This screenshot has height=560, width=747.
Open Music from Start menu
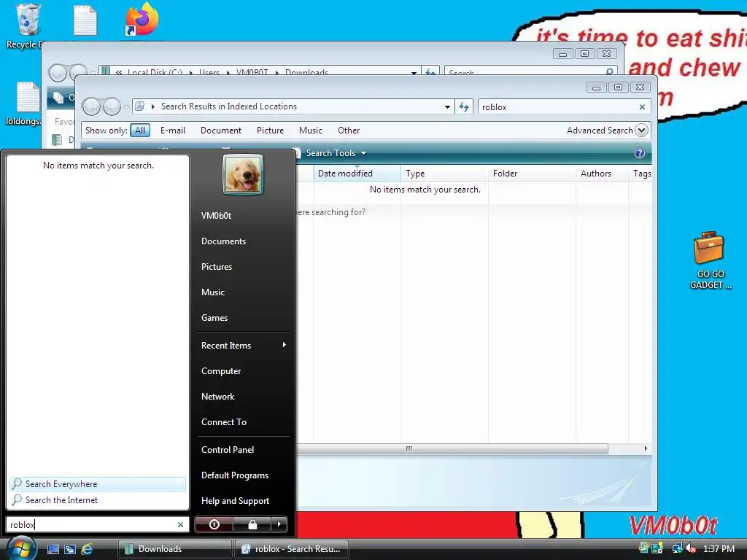(x=213, y=292)
